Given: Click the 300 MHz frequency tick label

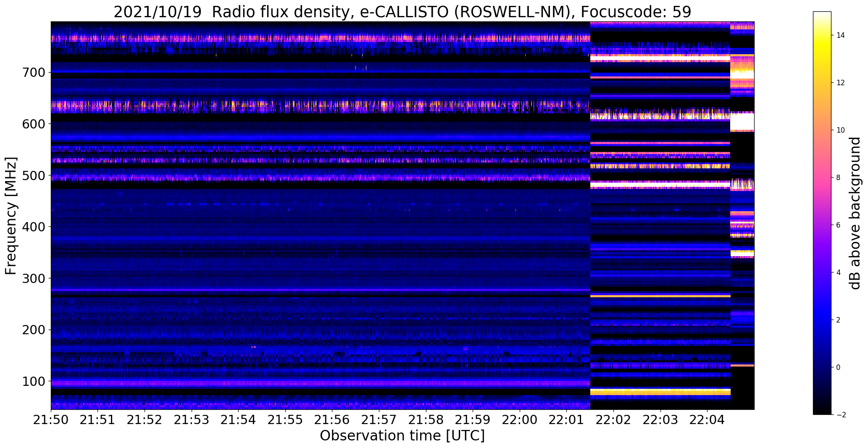Looking at the screenshot, I should click(x=33, y=278).
